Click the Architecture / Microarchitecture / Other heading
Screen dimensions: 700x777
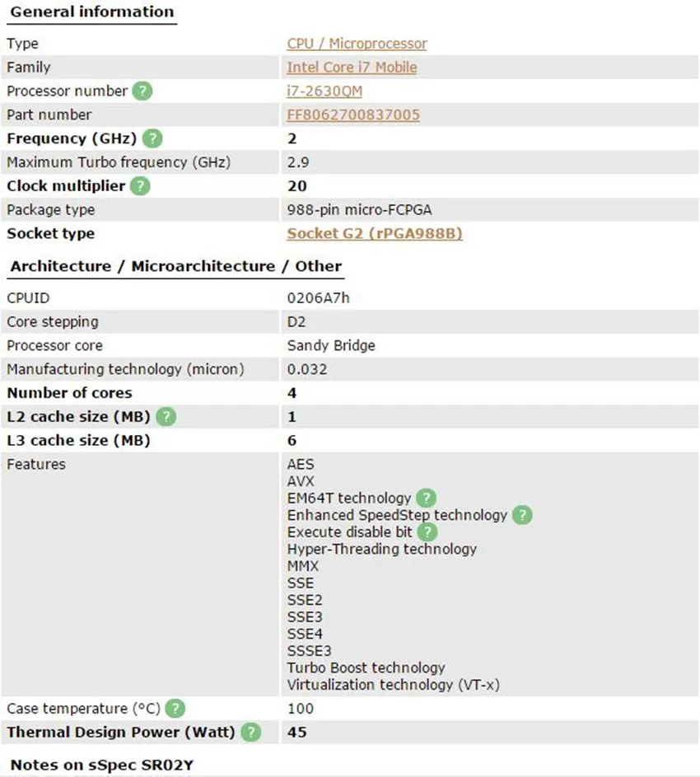pyautogui.click(x=176, y=267)
